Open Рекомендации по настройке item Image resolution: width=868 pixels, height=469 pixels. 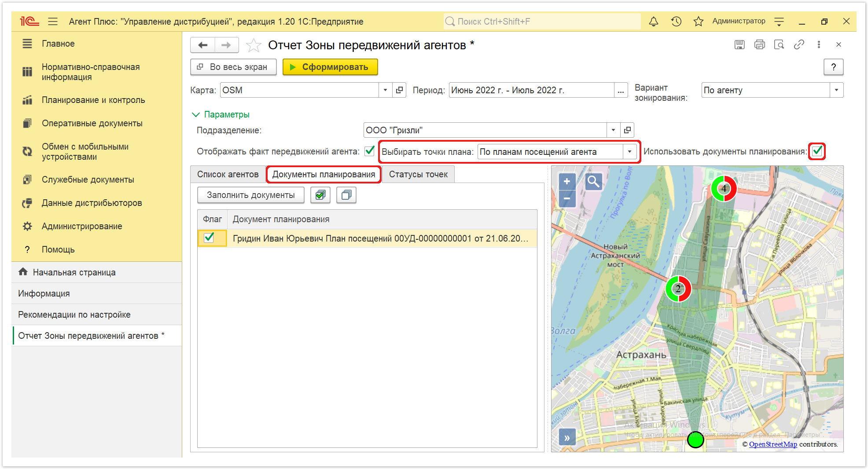pyautogui.click(x=97, y=315)
